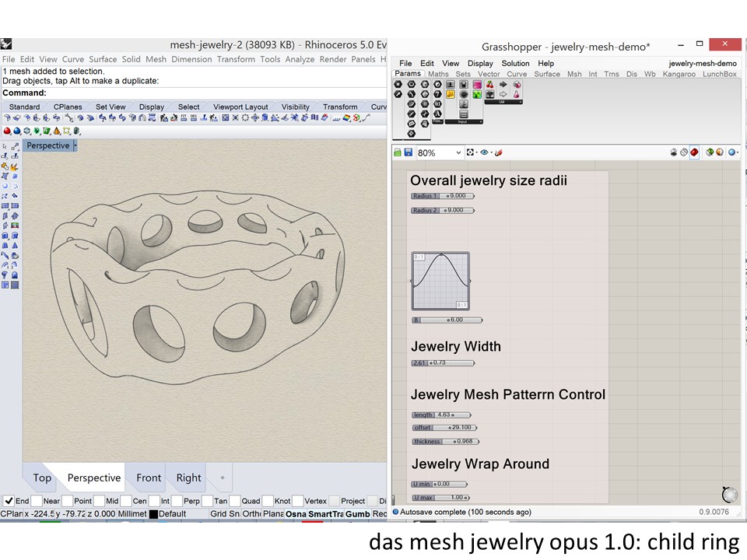Screen dimensions: 747x560
Task: Toggle the Gumball status bar button
Action: click(357, 514)
